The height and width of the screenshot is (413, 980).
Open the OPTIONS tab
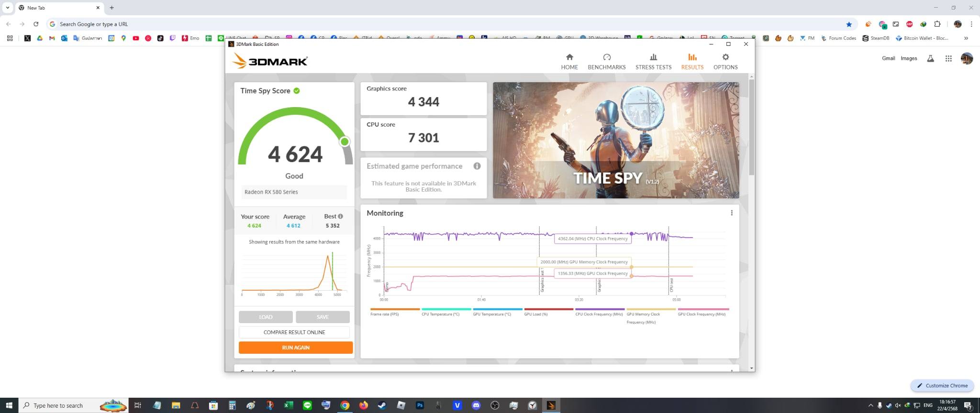coord(725,62)
